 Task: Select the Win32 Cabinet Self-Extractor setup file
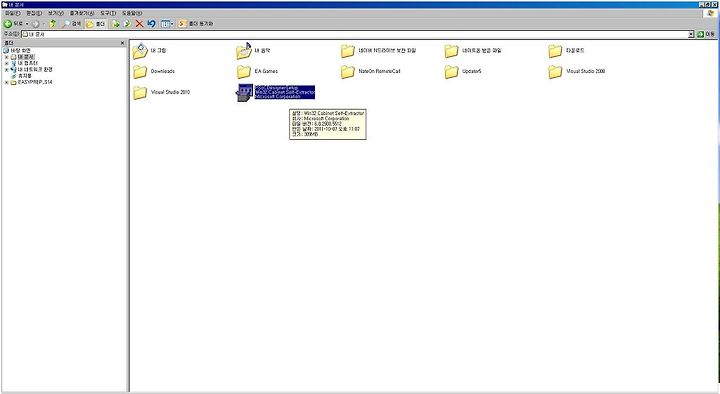[x=276, y=92]
